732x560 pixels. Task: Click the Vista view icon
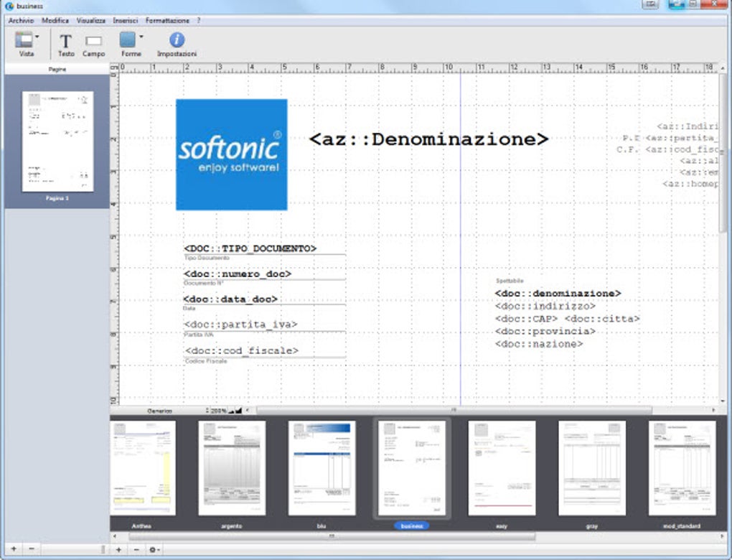24,40
